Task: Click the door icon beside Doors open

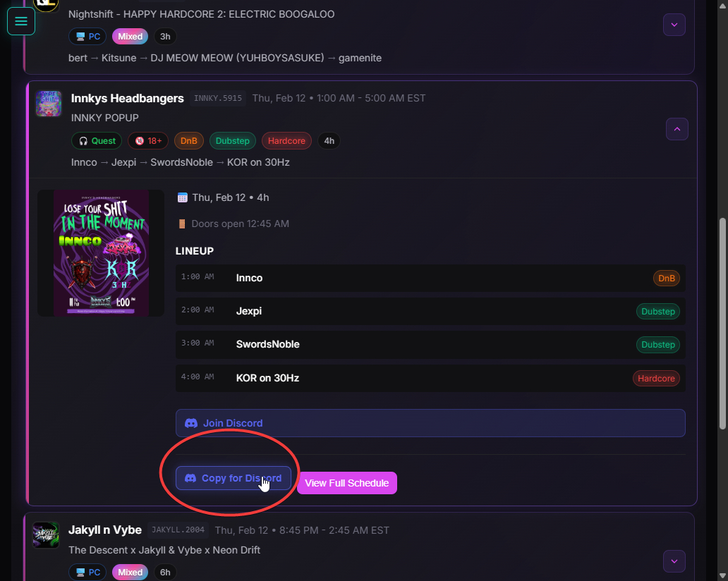Action: coord(183,224)
